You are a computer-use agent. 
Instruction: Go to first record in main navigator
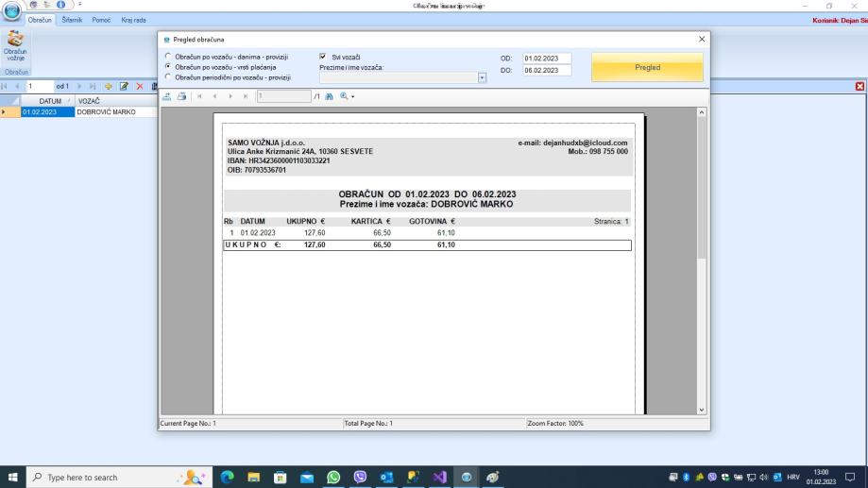pyautogui.click(x=5, y=86)
